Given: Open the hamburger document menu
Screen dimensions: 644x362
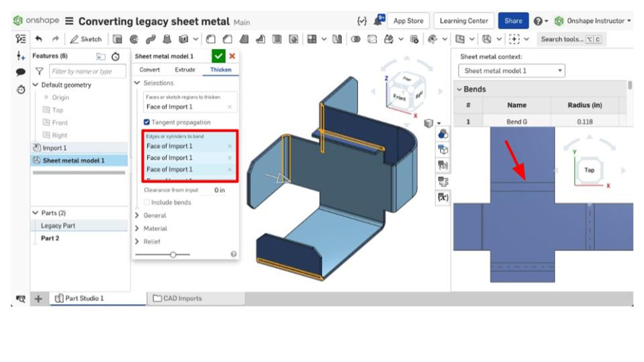Looking at the screenshot, I should pyautogui.click(x=69, y=21).
